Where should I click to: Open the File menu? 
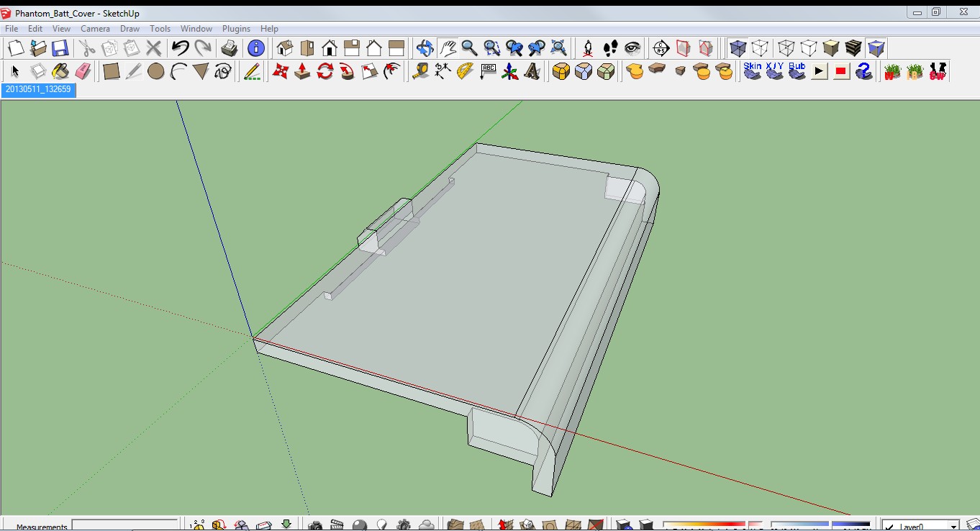click(12, 29)
